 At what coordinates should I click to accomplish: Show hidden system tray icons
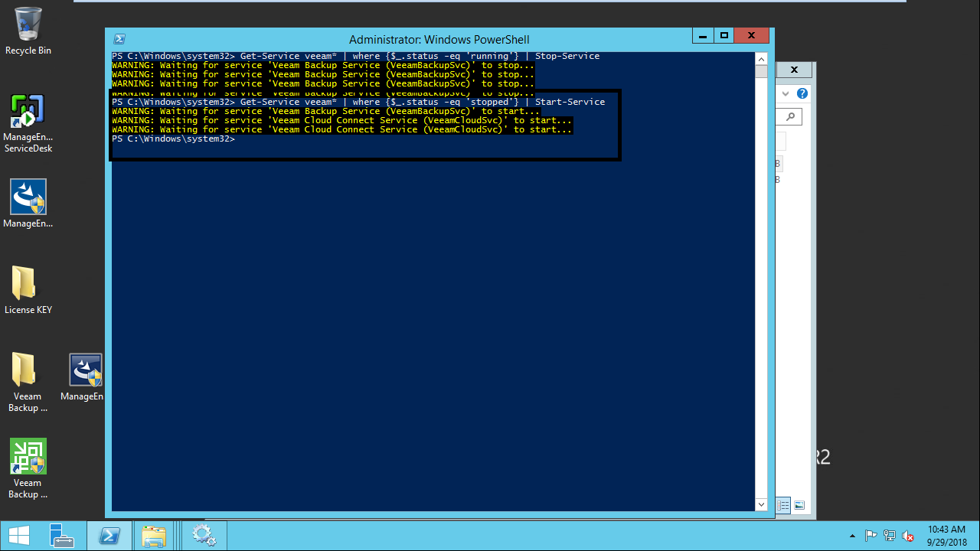[x=853, y=536]
